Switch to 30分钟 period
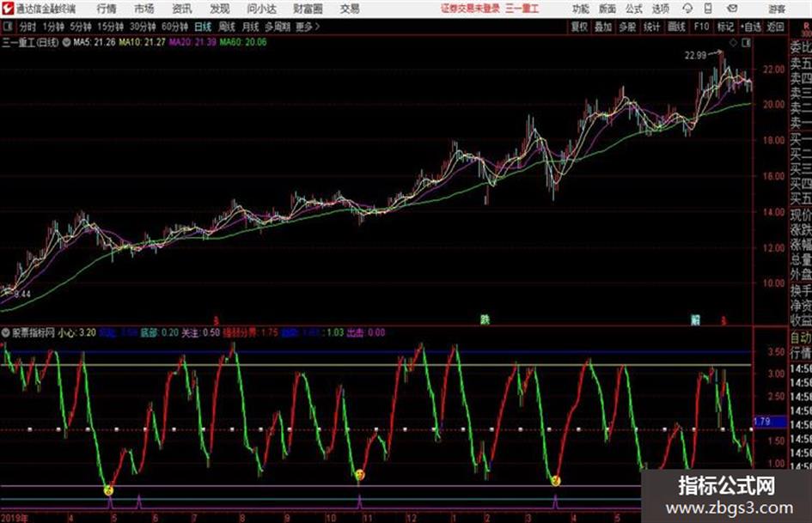The height and width of the screenshot is (523, 812). 143,27
